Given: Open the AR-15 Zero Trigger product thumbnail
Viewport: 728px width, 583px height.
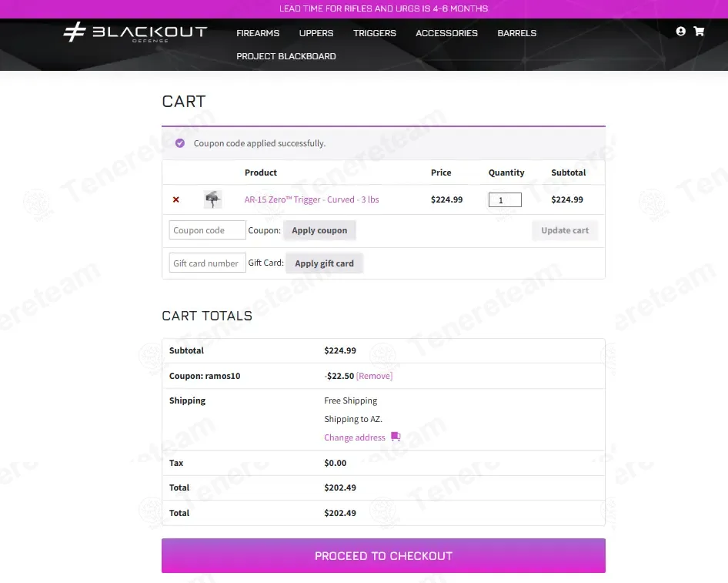Looking at the screenshot, I should tap(213, 199).
